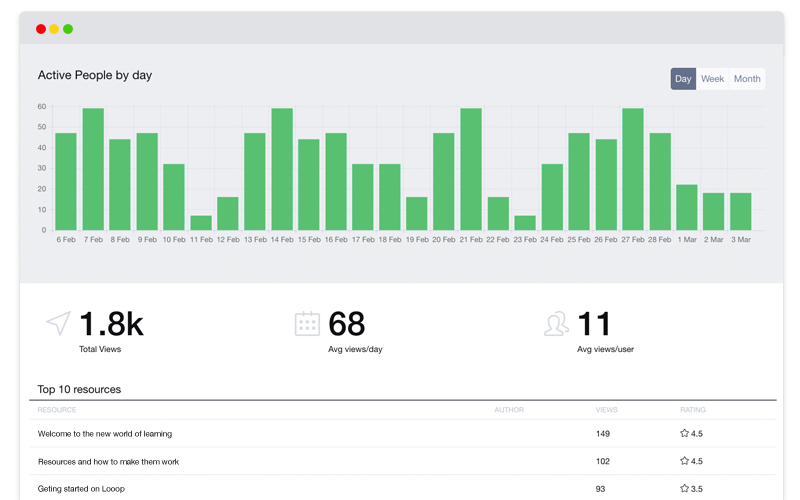The height and width of the screenshot is (500, 800).
Task: Sort table by the RATING column header
Action: [x=692, y=410]
